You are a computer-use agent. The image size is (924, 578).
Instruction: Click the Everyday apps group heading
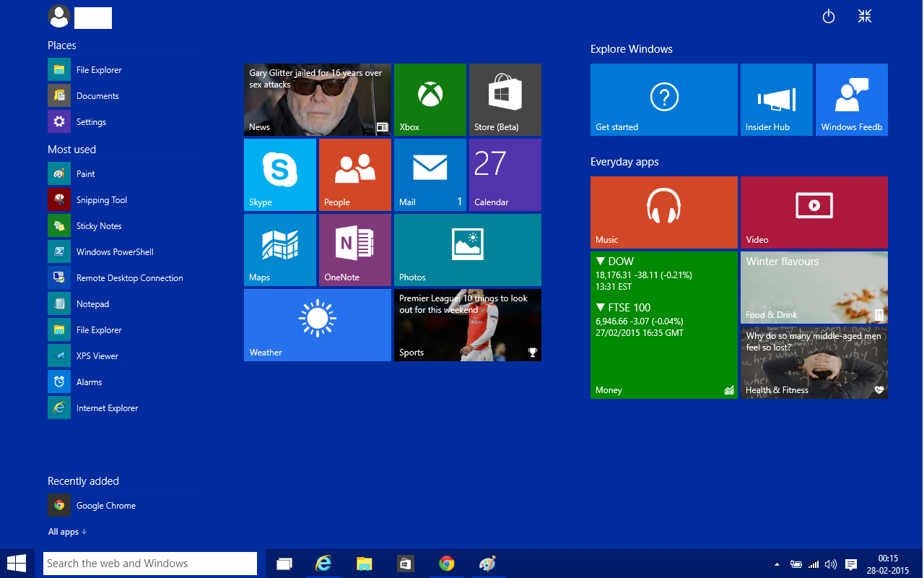pyautogui.click(x=624, y=162)
